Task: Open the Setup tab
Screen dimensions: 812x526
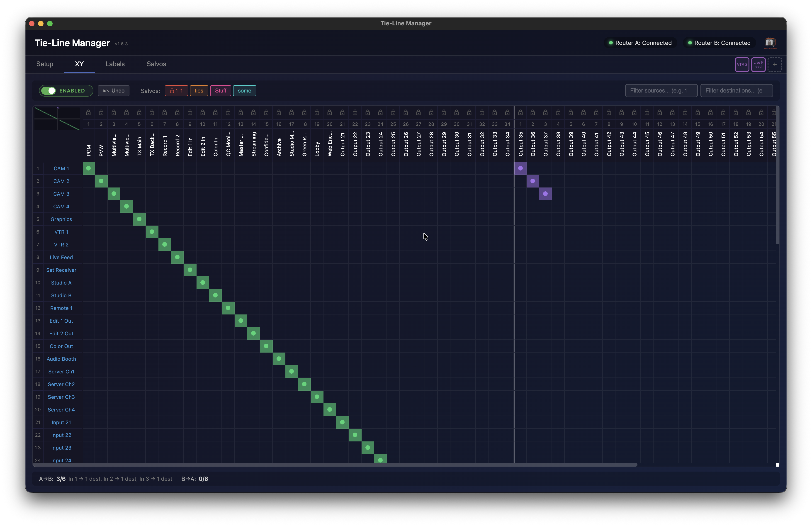Action: (x=44, y=64)
